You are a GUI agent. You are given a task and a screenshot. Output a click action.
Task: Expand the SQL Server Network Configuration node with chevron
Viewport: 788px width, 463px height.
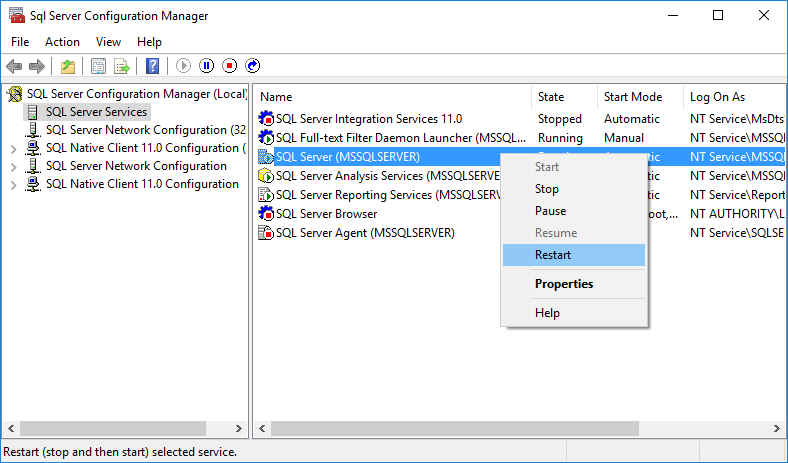pos(13,166)
